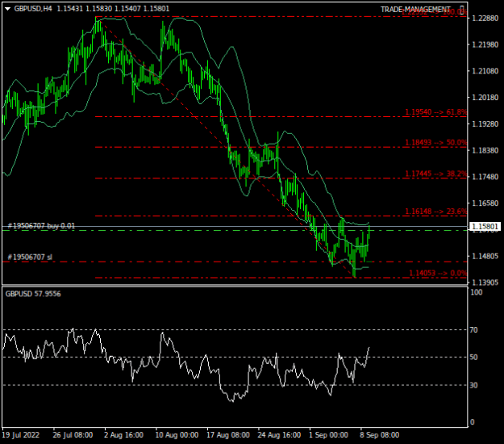This screenshot has height=444, width=504.
Task: Click price axis label 1.20180
Action: click(x=485, y=98)
